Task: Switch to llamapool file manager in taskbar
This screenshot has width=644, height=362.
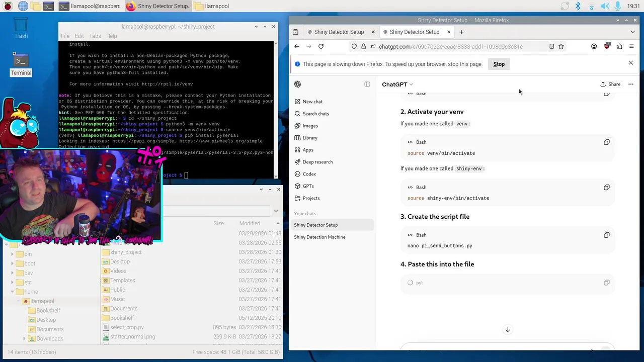Action: pos(211,6)
